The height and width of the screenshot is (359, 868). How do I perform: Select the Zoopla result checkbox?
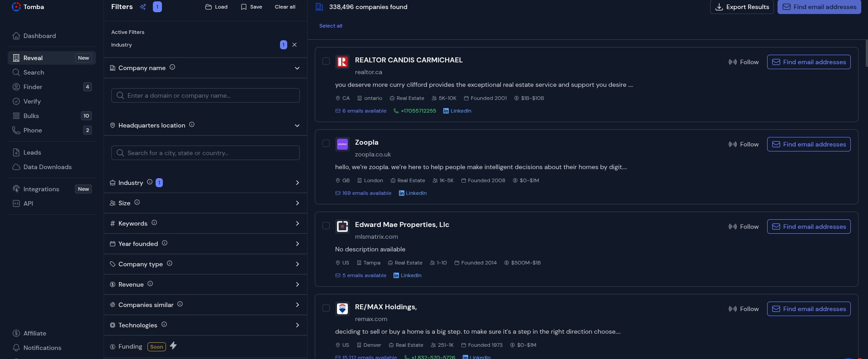326,143
